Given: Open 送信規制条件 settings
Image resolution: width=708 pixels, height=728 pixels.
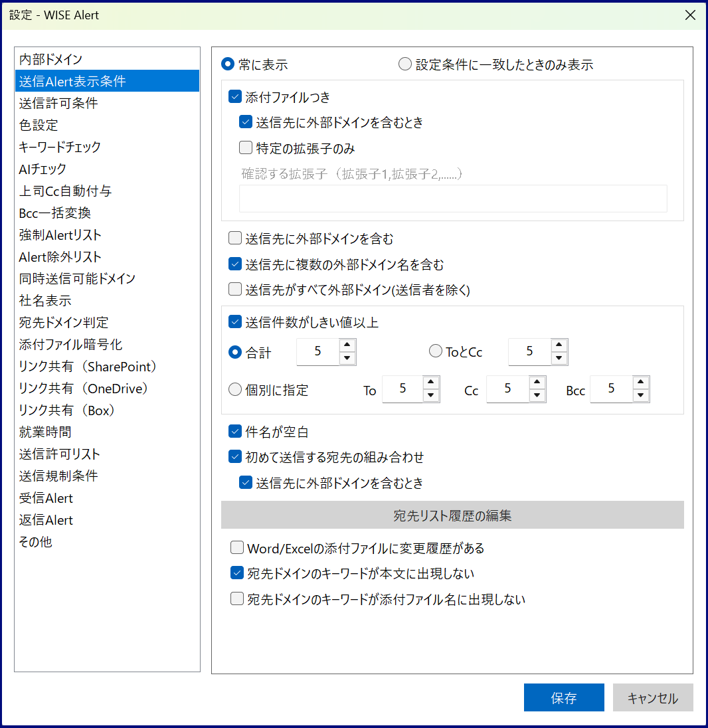Looking at the screenshot, I should pos(107,476).
